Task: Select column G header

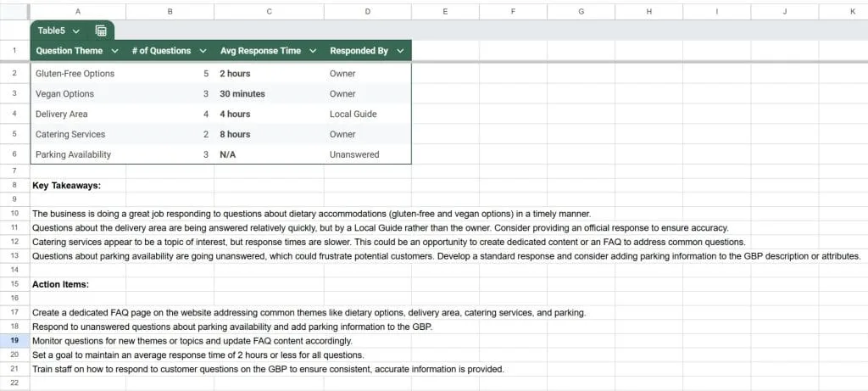Action: click(x=581, y=11)
